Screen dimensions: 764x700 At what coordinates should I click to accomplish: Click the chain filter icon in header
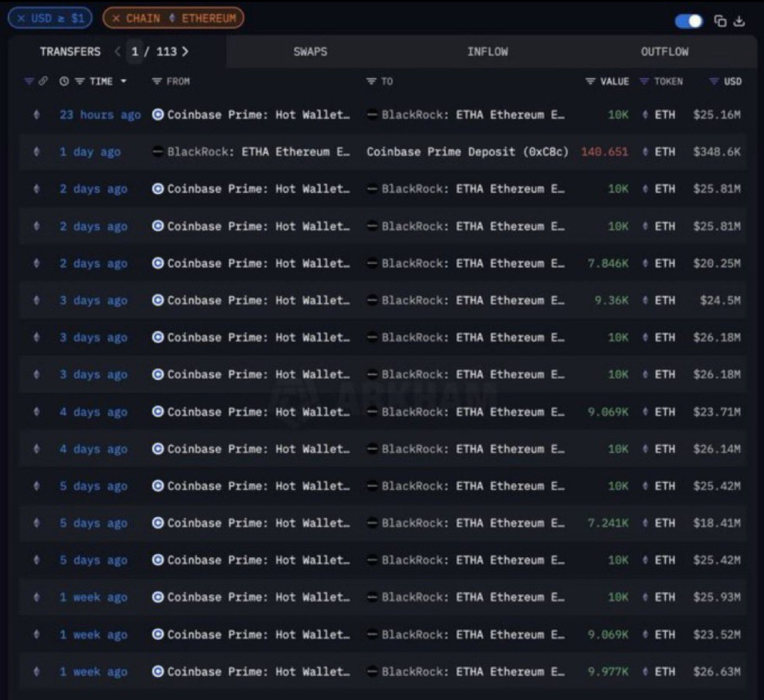29,81
